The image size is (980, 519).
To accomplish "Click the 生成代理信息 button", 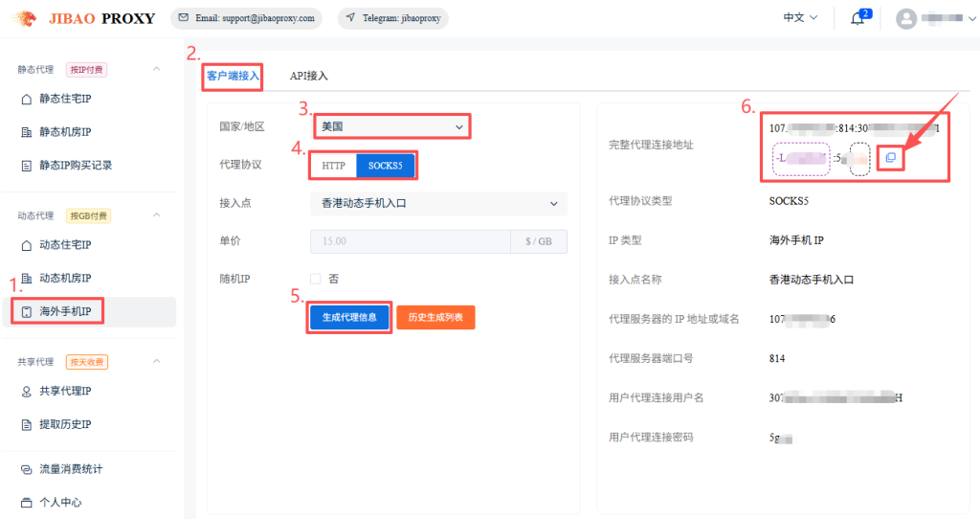I will [349, 317].
